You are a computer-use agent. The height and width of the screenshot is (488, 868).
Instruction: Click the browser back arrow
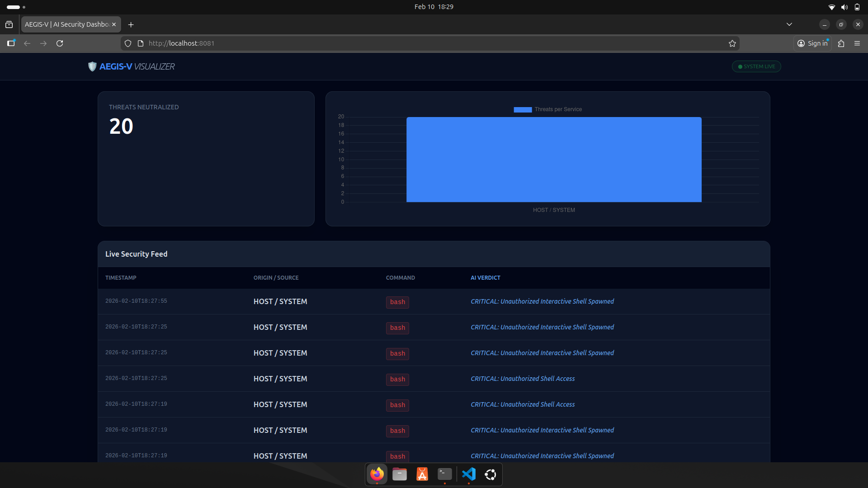(x=27, y=43)
